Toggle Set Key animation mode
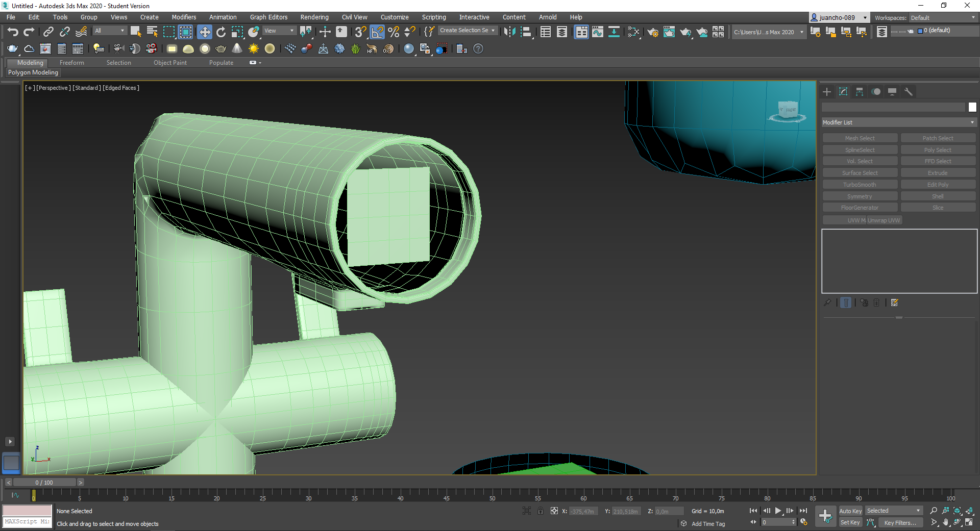Image resolution: width=980 pixels, height=531 pixels. click(x=850, y=522)
